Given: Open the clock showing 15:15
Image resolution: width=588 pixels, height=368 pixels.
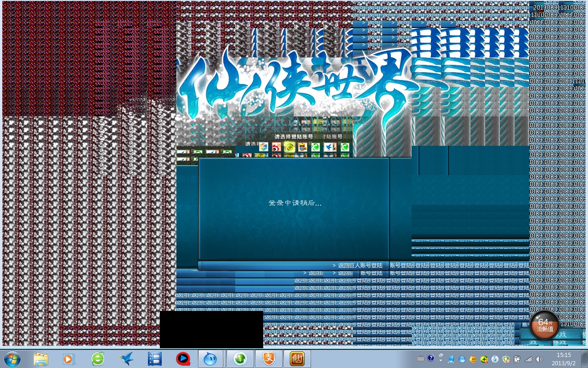Looking at the screenshot, I should click(564, 359).
